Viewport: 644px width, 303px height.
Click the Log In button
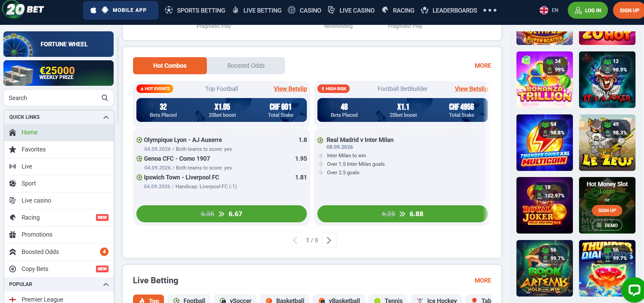[588, 10]
